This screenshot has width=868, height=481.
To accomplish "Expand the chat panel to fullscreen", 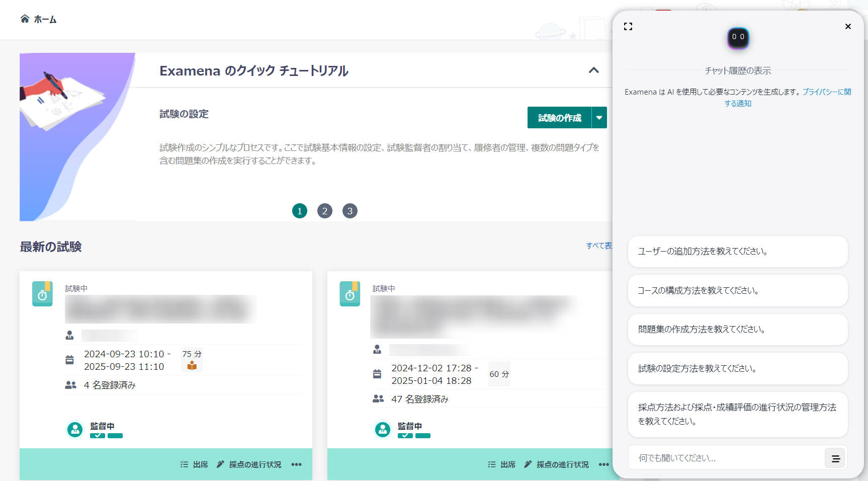I will (x=628, y=27).
